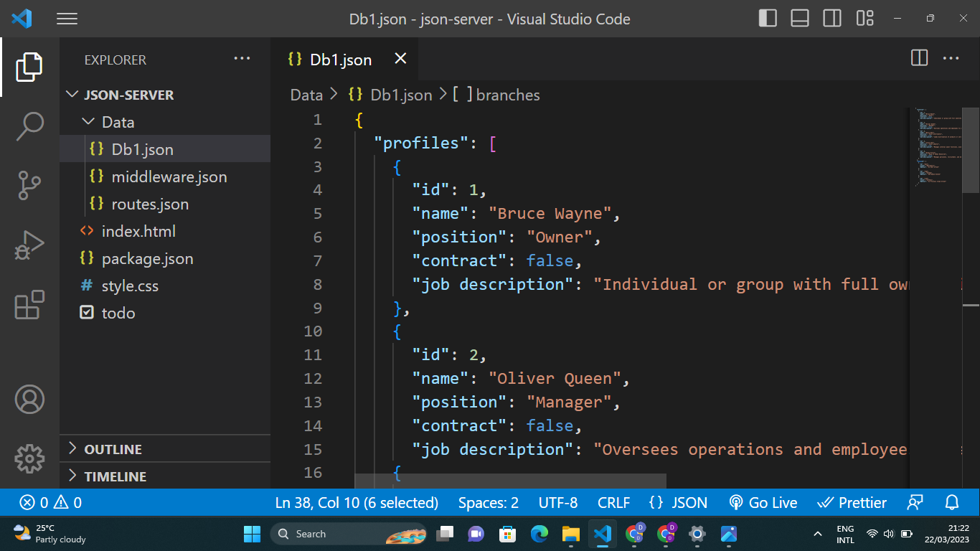Image resolution: width=980 pixels, height=551 pixels.
Task: Open the Explorer view in activity bar
Action: tap(29, 67)
